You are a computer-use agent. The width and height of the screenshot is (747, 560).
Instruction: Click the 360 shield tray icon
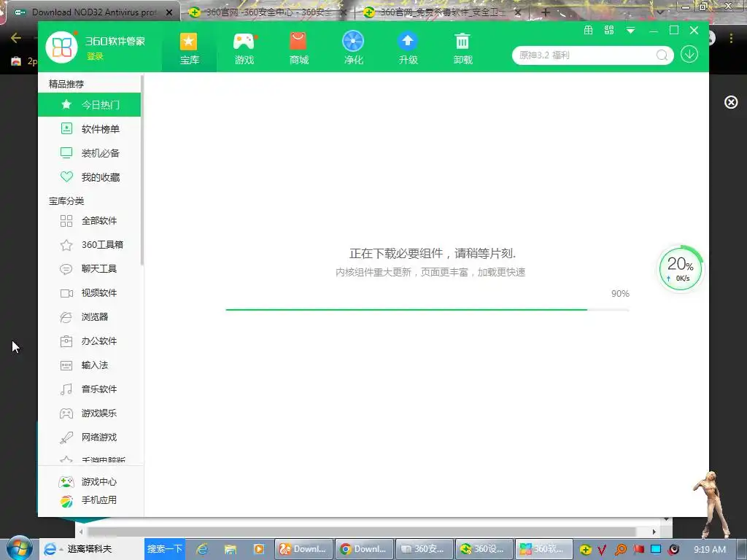[585, 550]
